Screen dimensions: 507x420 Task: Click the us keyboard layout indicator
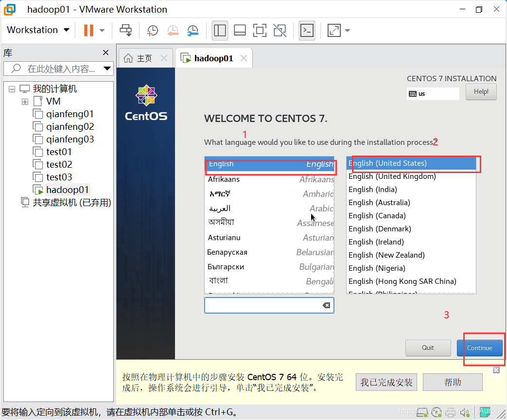click(433, 94)
